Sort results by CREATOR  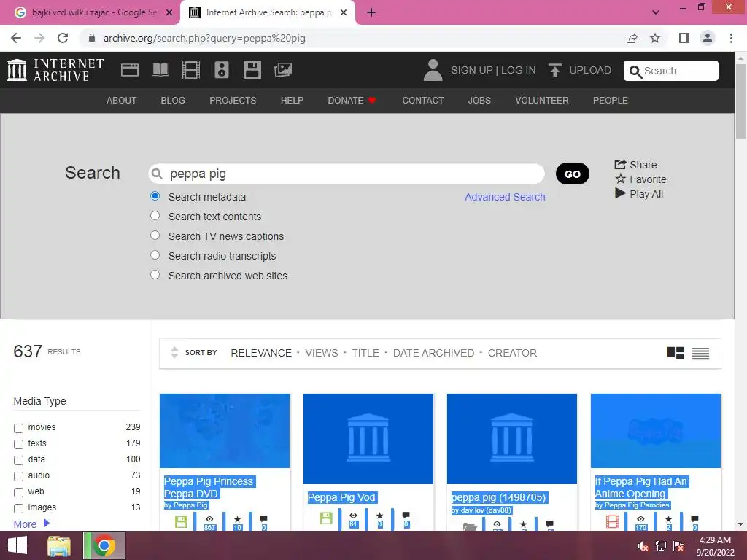[512, 353]
